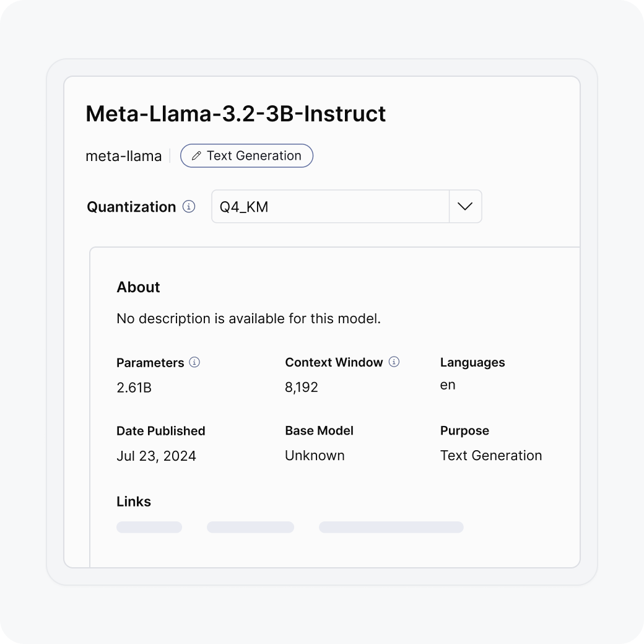The height and width of the screenshot is (644, 644).
Task: Open the middle placeholder link under Links
Action: click(x=250, y=527)
